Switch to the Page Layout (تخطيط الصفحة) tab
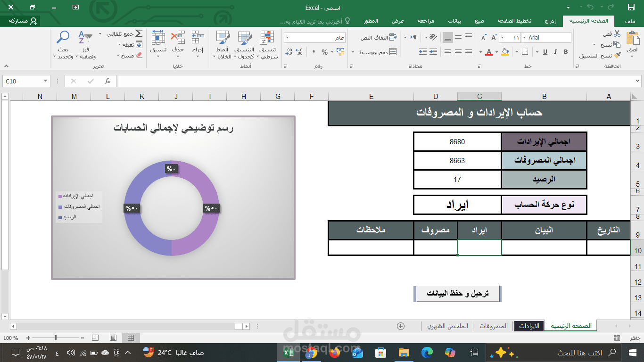The width and height of the screenshot is (644, 362). (x=515, y=21)
